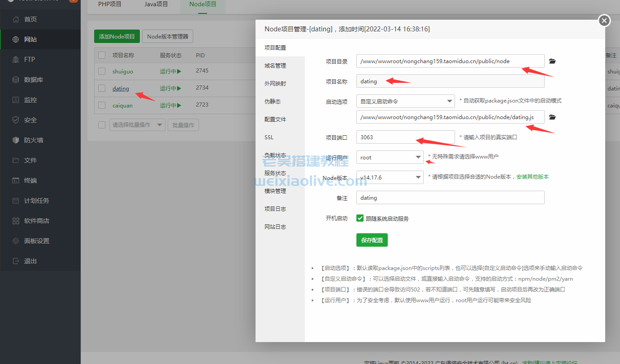
Task: Click the startup script path input field
Action: click(451, 117)
